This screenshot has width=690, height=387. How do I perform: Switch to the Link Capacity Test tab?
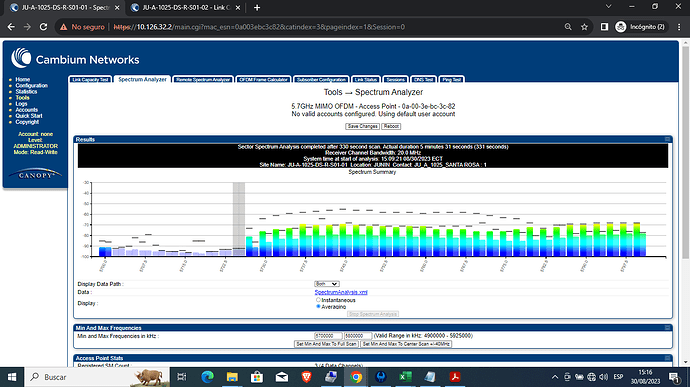point(90,80)
